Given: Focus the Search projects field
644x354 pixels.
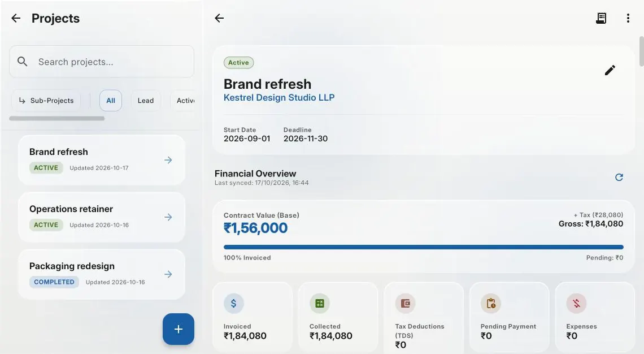Looking at the screenshot, I should click(102, 62).
